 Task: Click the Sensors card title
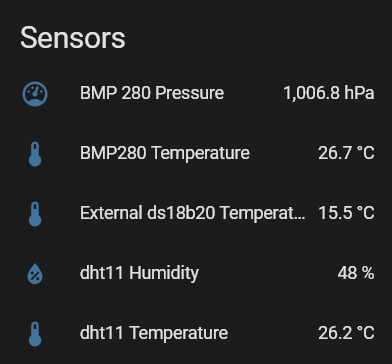73,38
